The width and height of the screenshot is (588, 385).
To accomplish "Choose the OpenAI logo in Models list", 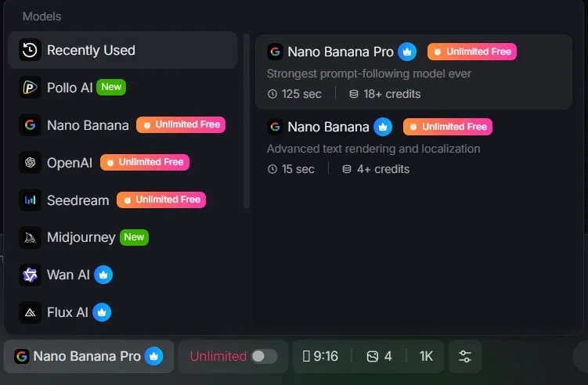I will (x=30, y=162).
